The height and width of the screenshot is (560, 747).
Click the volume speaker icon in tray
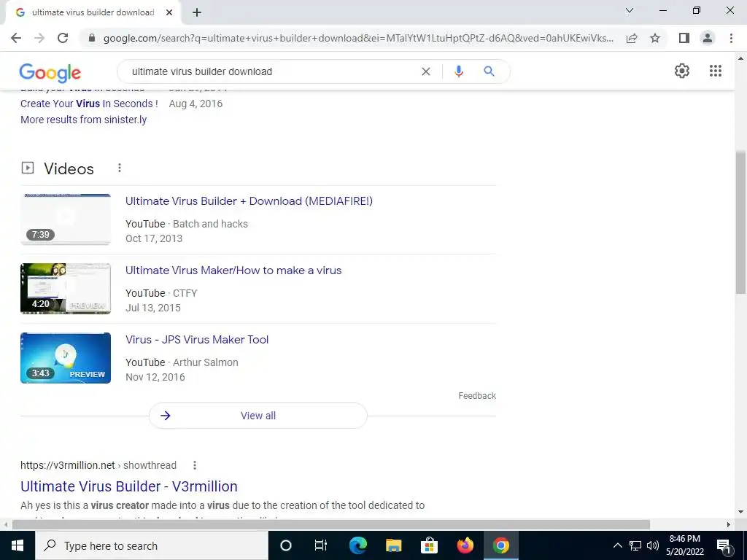click(653, 545)
